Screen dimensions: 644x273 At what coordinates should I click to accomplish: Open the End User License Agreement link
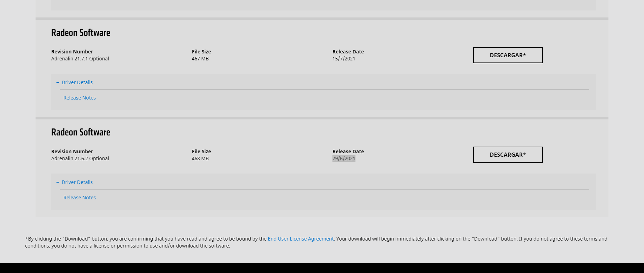(301, 239)
